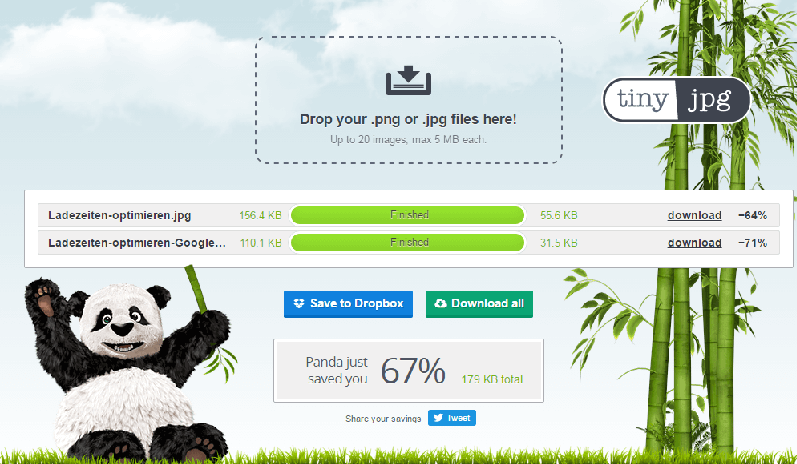797x464 pixels.
Task: Click the Share your savings label
Action: [383, 419]
